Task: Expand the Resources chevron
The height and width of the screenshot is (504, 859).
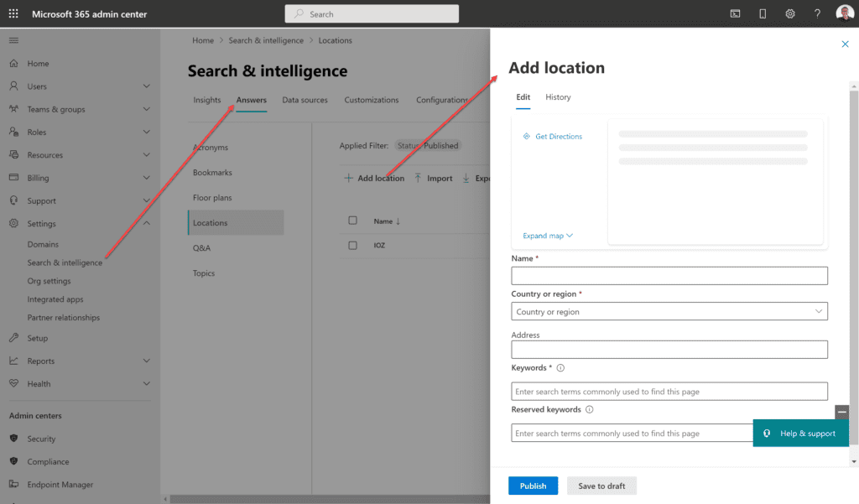Action: (x=146, y=155)
